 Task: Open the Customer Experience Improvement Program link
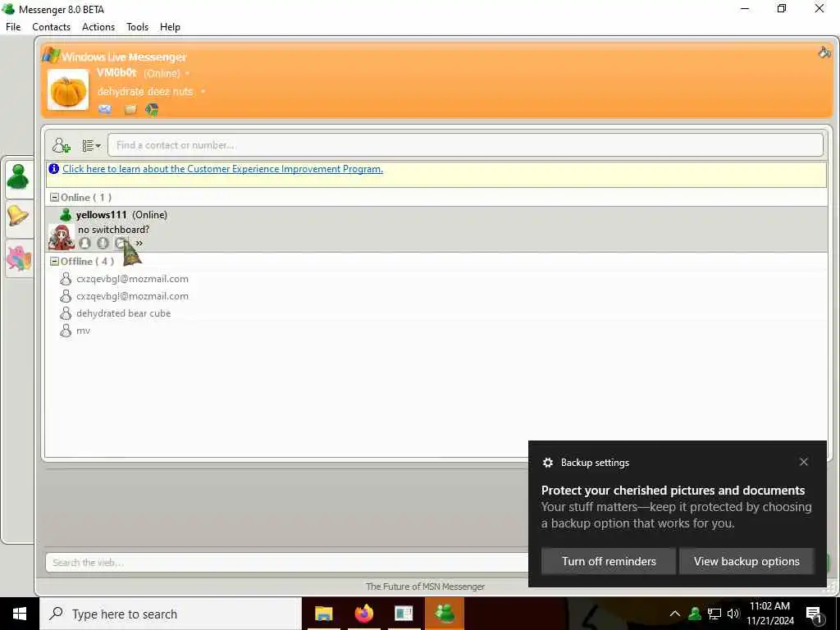pyautogui.click(x=223, y=169)
